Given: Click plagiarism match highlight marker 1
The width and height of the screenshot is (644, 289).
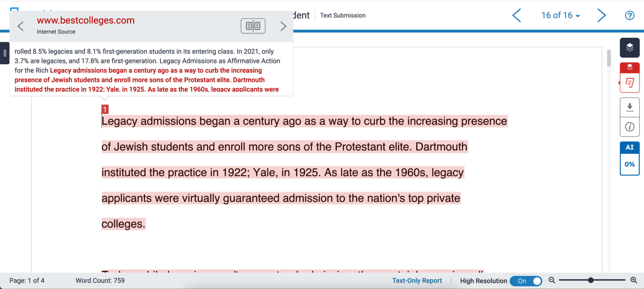Looking at the screenshot, I should click(104, 109).
